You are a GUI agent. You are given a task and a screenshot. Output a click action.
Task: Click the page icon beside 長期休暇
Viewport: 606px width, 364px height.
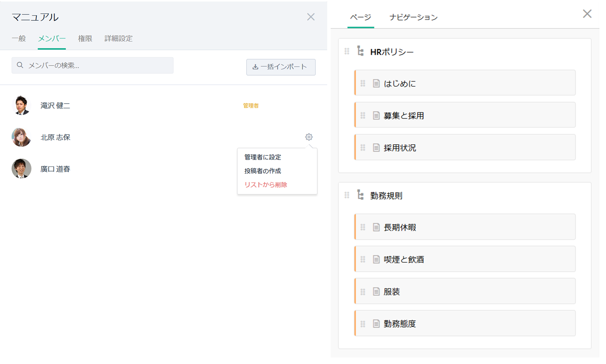376,227
